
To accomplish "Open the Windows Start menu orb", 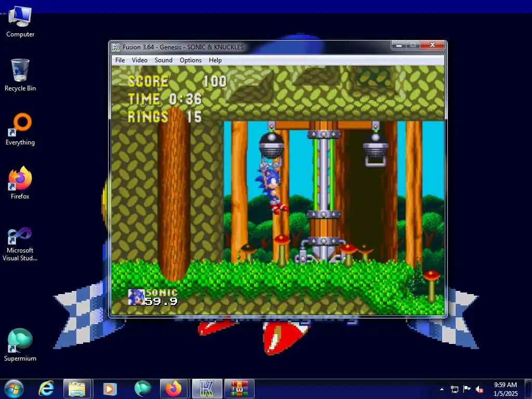I will click(x=14, y=389).
